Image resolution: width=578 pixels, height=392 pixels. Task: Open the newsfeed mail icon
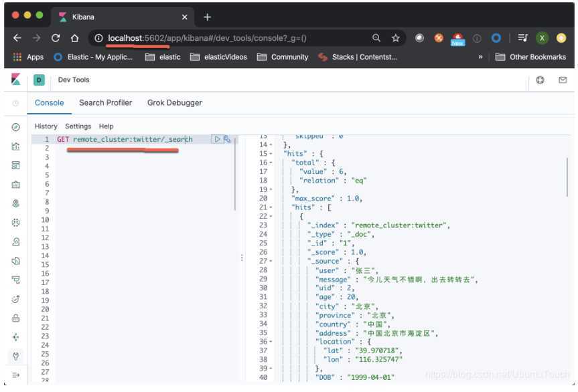click(563, 80)
